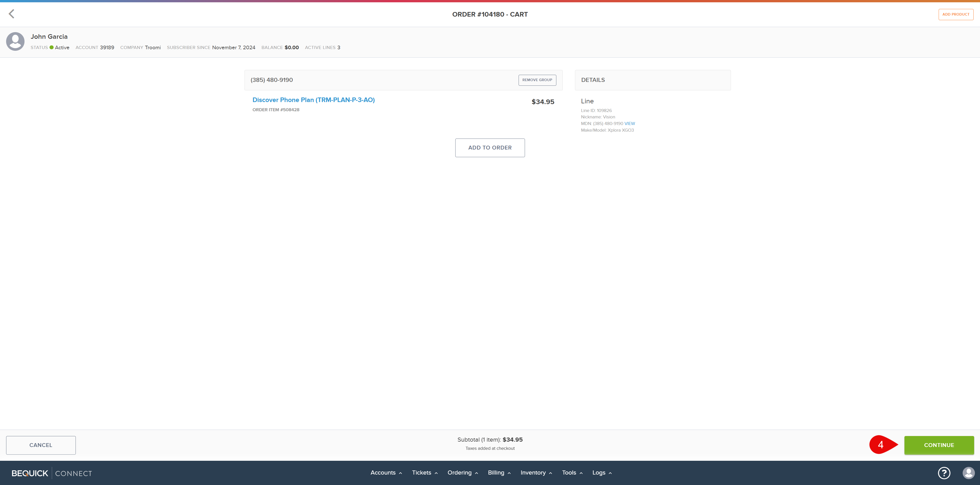This screenshot has width=980, height=485.
Task: Open the Inventory menu
Action: point(536,472)
